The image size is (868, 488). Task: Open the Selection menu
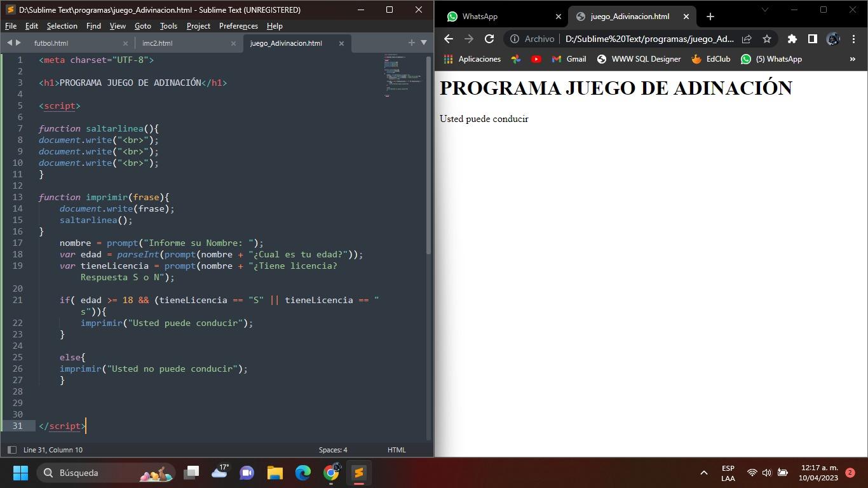click(x=62, y=26)
